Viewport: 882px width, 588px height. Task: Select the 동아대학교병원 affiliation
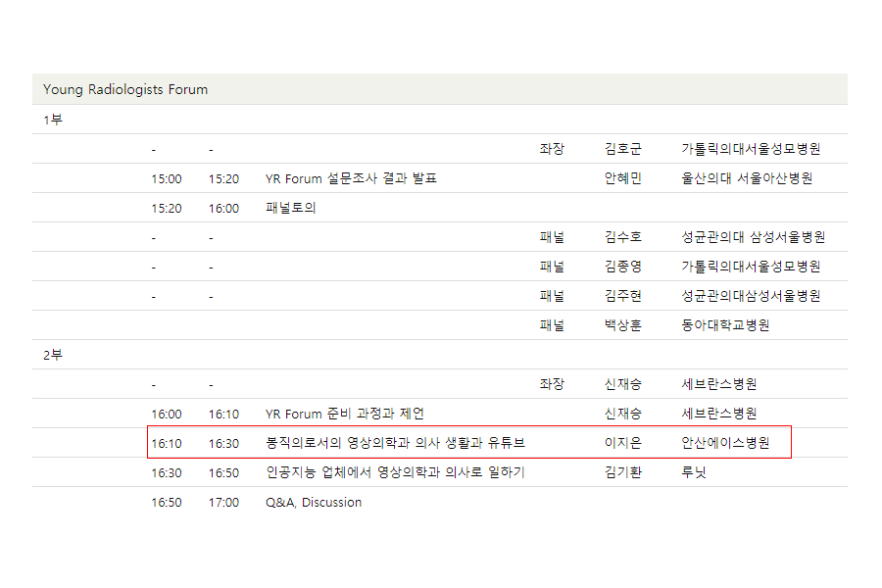coord(725,325)
